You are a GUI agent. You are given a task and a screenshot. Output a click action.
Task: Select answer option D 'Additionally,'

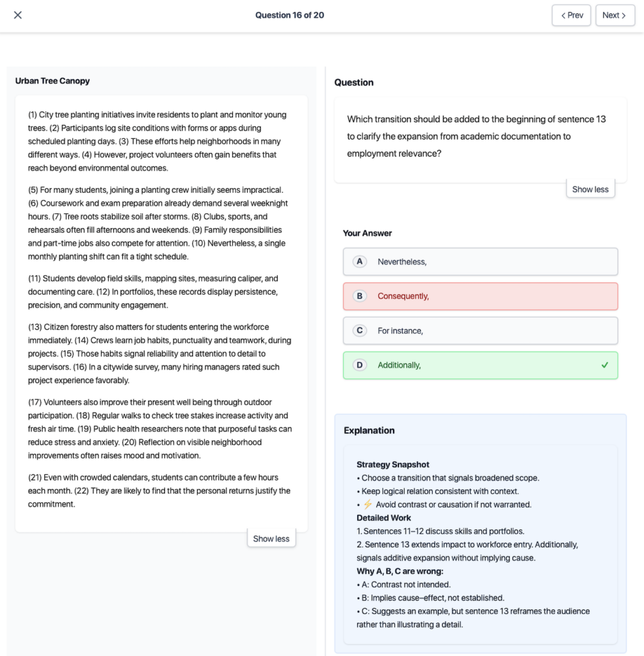(480, 365)
